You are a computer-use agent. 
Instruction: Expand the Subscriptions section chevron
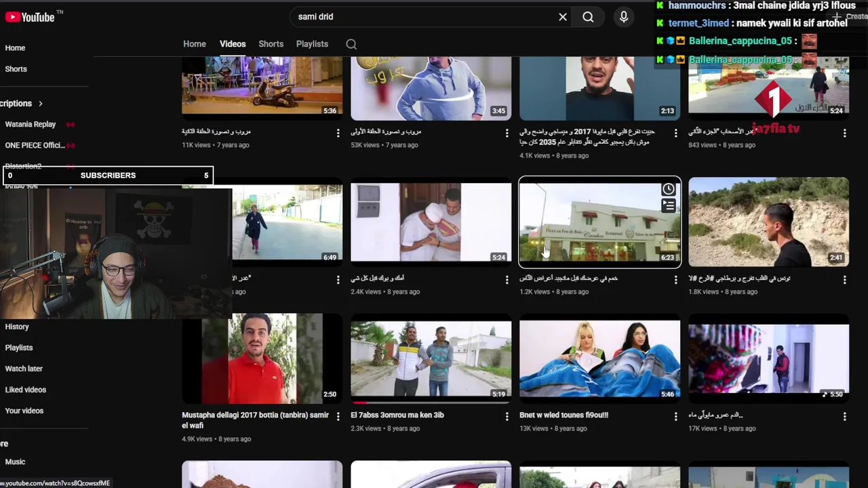tap(40, 104)
